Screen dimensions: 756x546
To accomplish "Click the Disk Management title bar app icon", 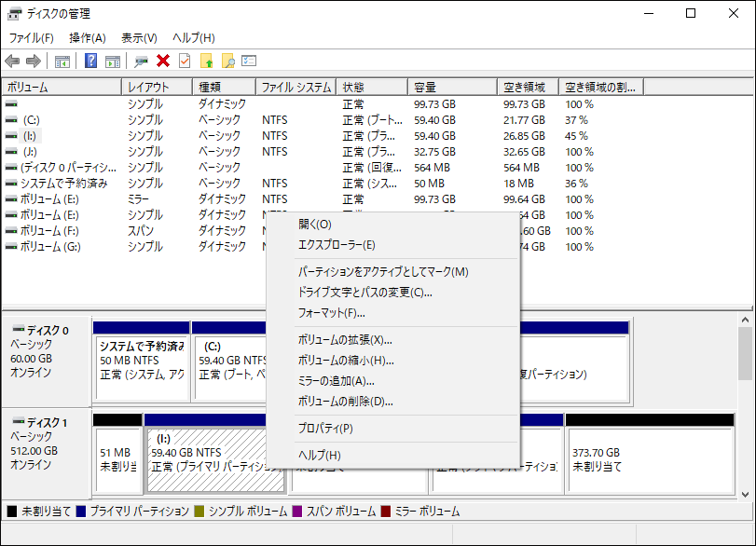I will (15, 13).
